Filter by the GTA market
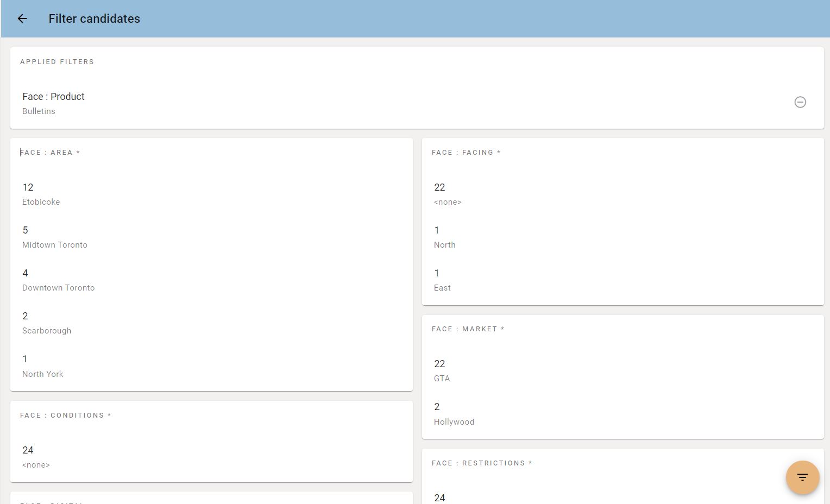Viewport: 830px width, 504px height. click(623, 371)
